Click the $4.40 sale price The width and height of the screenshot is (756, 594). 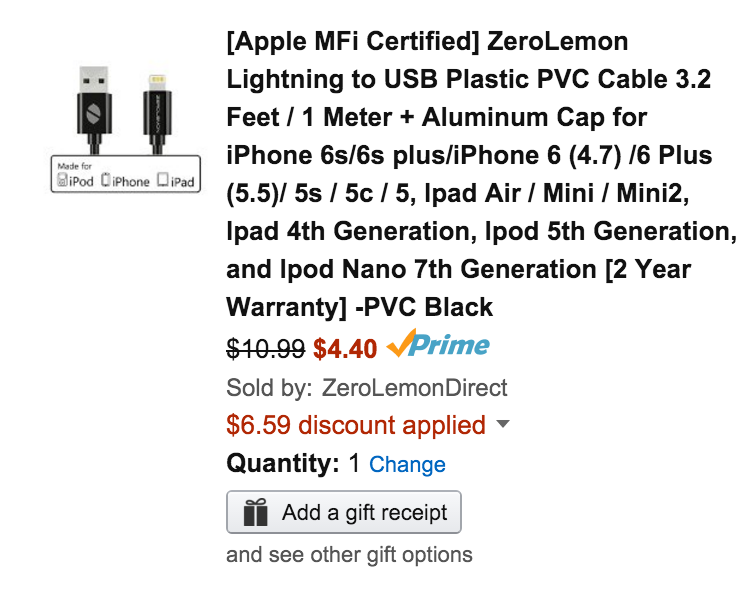click(x=345, y=349)
